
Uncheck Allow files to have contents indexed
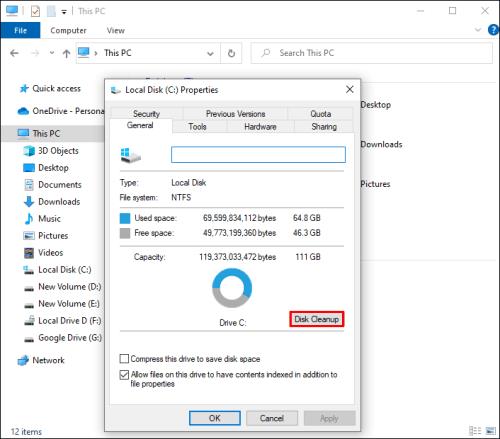[124, 375]
